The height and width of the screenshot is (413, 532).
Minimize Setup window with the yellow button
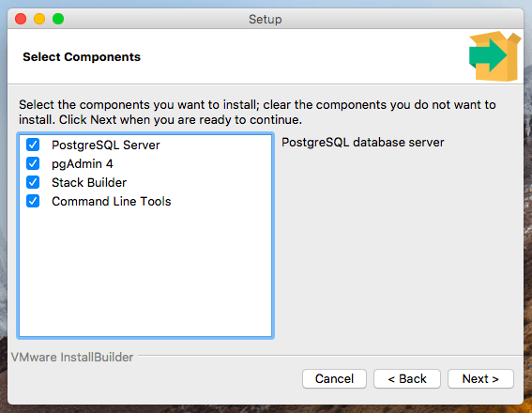click(39, 19)
